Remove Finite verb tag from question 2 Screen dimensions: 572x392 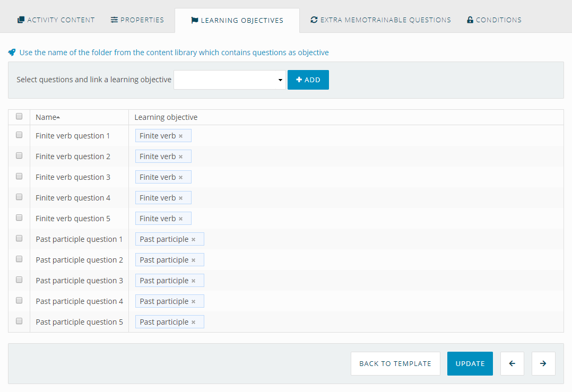coord(180,157)
